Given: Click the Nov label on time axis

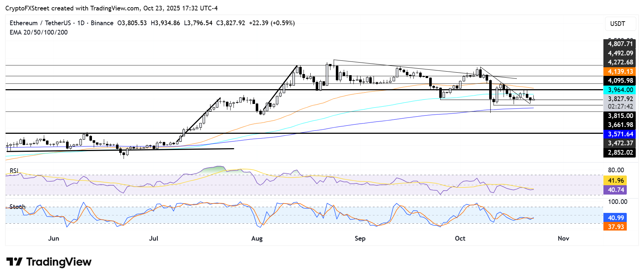Looking at the screenshot, I should tap(563, 238).
